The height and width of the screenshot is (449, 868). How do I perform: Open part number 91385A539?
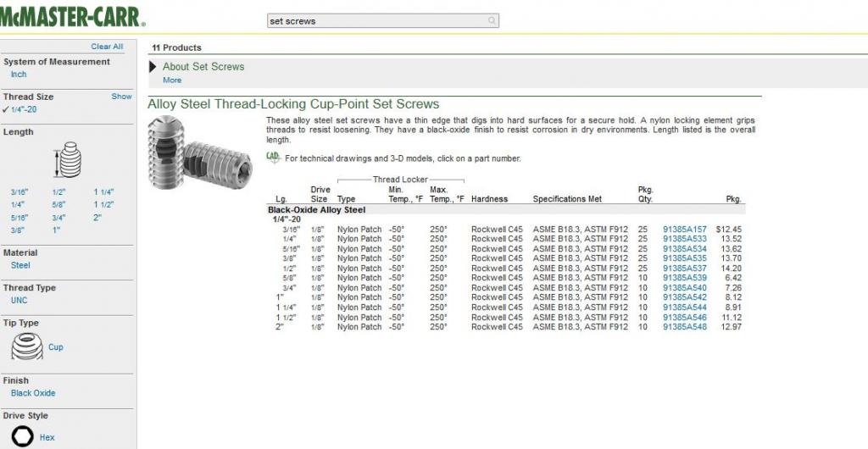pos(685,278)
